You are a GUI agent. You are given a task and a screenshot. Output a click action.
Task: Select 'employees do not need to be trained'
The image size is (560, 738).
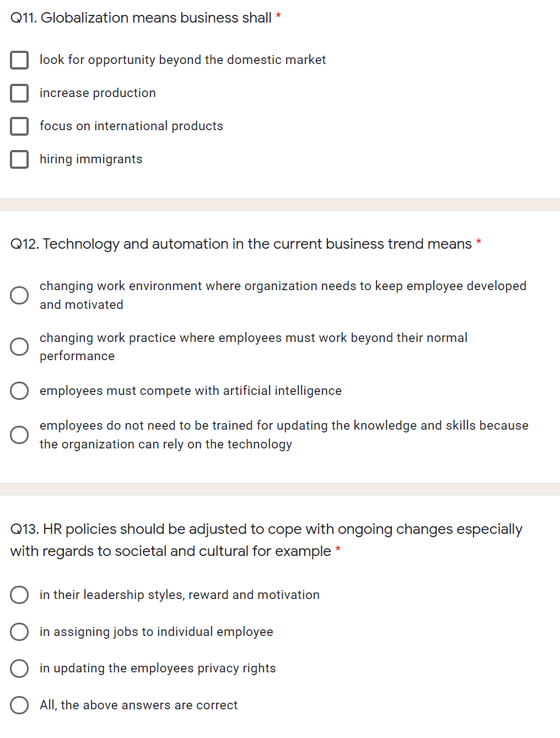tap(19, 435)
